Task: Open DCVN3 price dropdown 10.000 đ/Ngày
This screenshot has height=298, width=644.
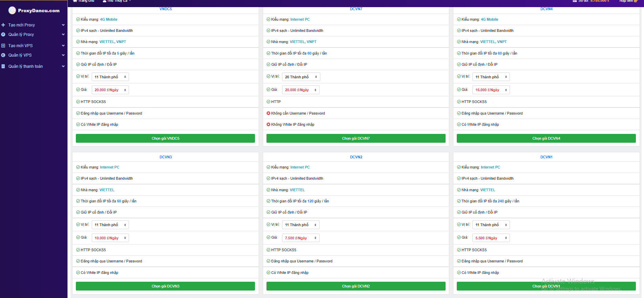Action: click(110, 238)
